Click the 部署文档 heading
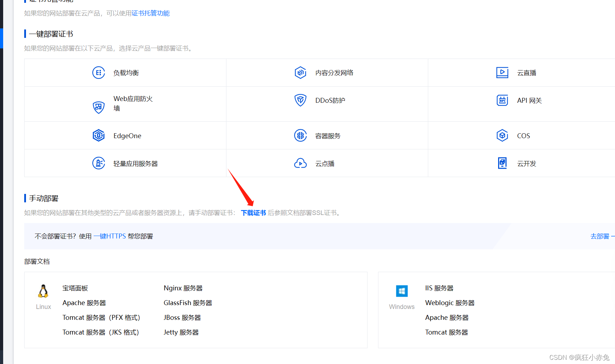The image size is (615, 364). (x=37, y=262)
